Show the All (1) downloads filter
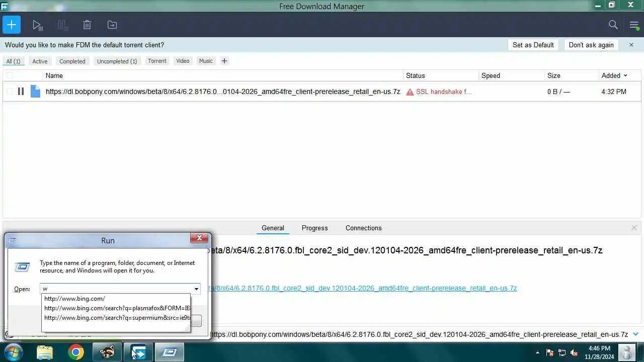 point(13,61)
